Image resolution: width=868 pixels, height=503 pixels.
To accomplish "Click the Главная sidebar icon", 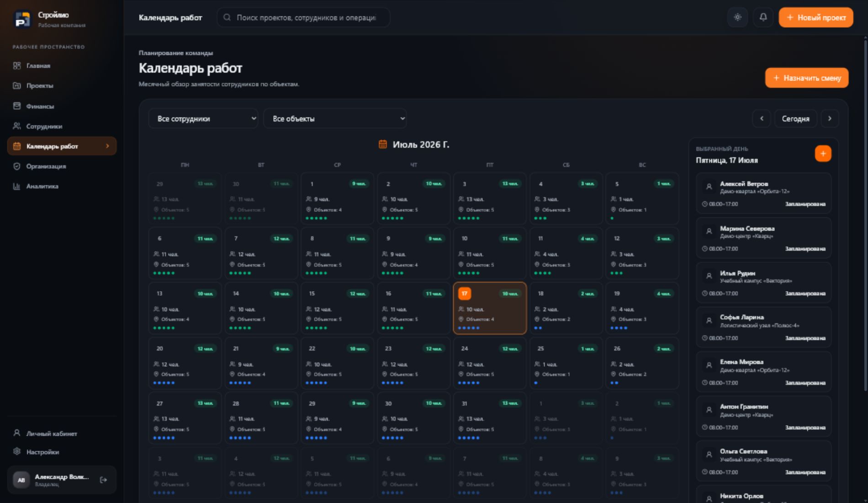I will coord(17,66).
